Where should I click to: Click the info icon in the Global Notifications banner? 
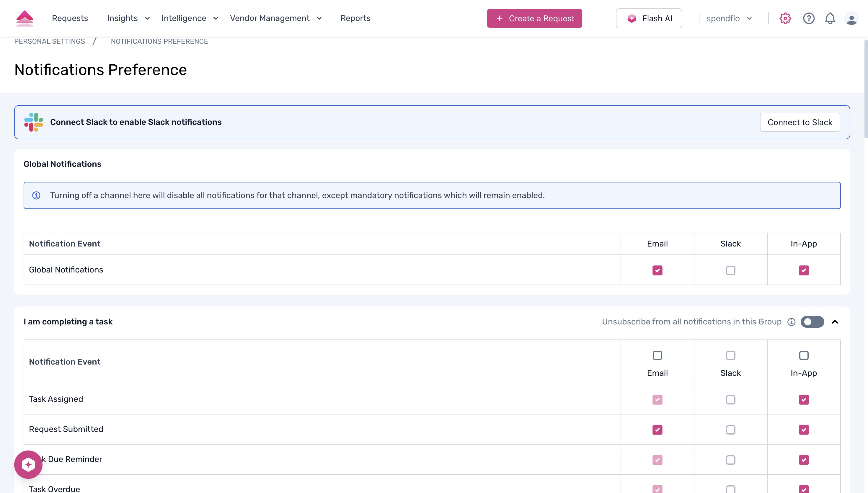click(x=37, y=195)
